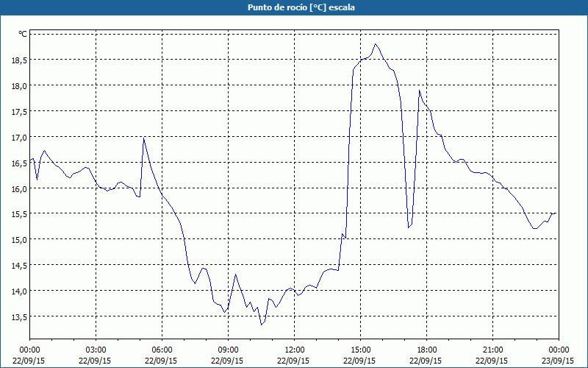
Task: Select the '17,5' y-axis label
Action: click(19, 112)
